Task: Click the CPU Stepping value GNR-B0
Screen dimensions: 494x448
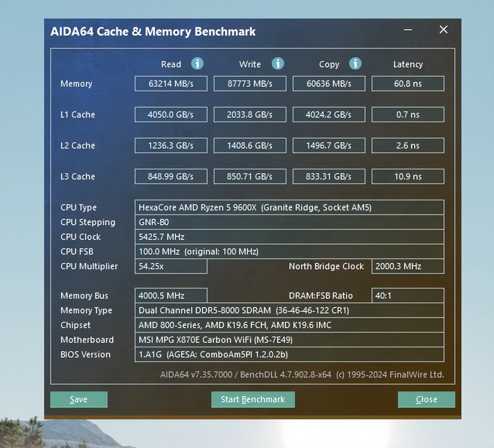Action: [289, 222]
